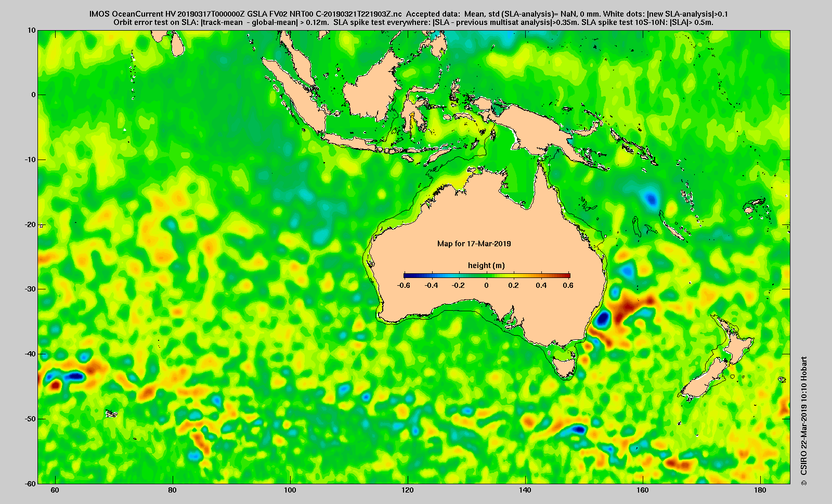The width and height of the screenshot is (832, 504).
Task: Click the "-0.2" colorbar tick label
Action: (x=459, y=285)
